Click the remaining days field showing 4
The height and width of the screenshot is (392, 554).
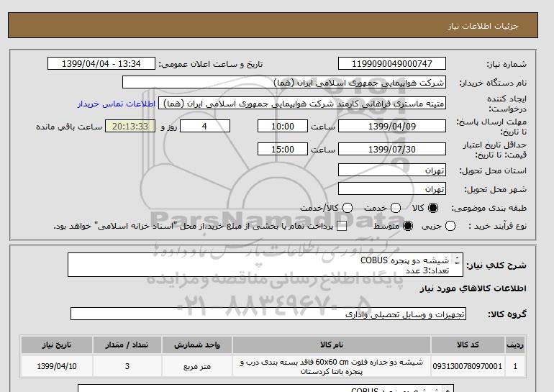pos(205,126)
